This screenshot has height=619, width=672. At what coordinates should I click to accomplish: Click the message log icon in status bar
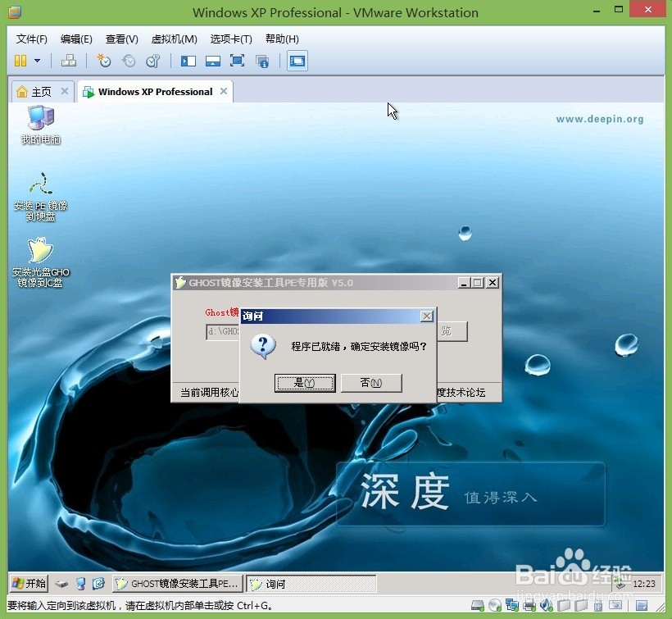tap(641, 606)
